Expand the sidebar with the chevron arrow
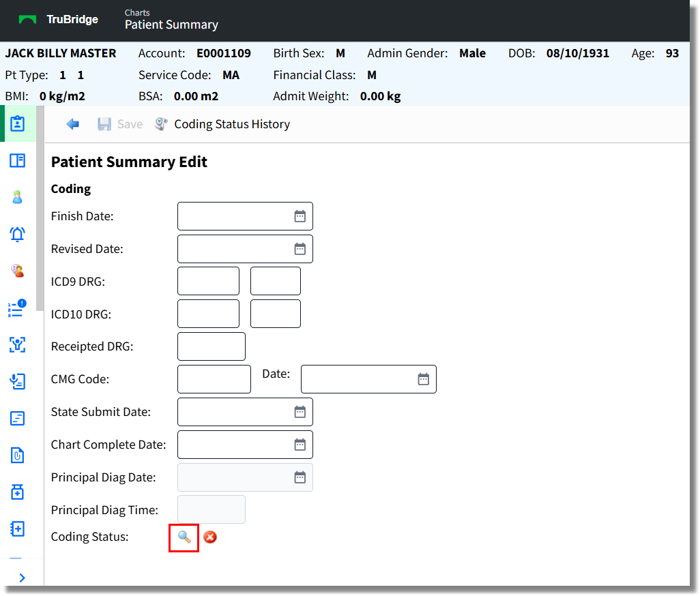The image size is (700, 596). pos(22,578)
